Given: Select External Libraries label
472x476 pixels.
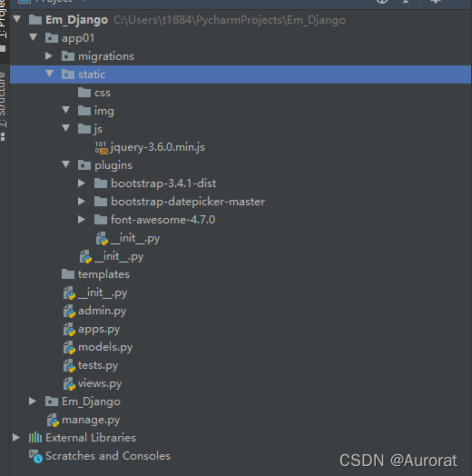Looking at the screenshot, I should point(91,438).
